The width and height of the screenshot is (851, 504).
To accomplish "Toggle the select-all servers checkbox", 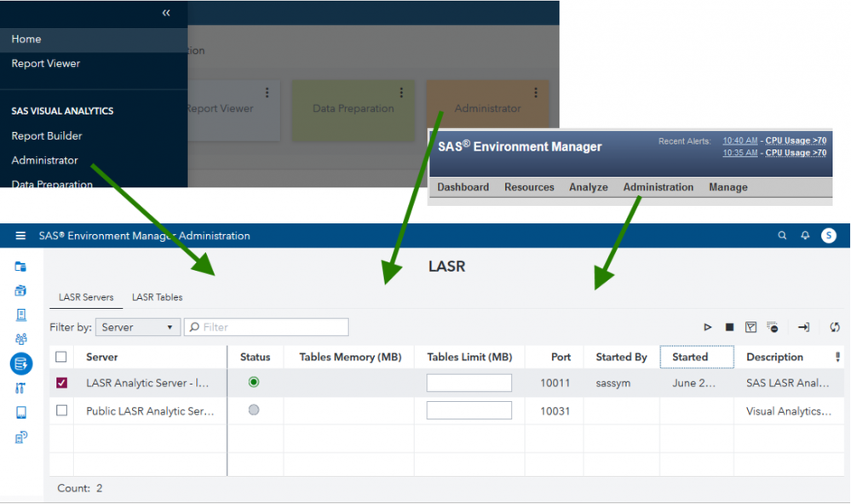I will point(61,357).
